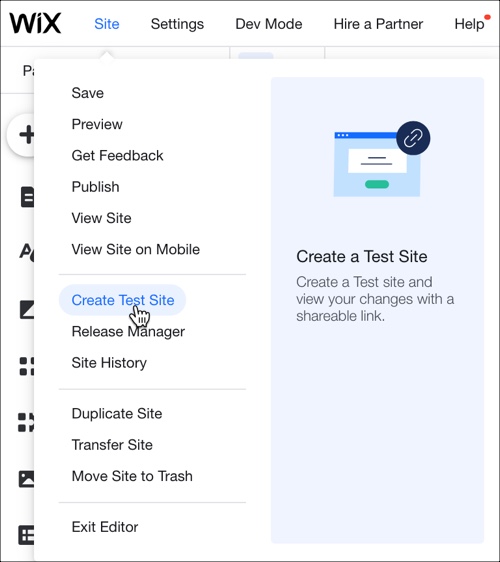Select Create Test Site option
This screenshot has width=500, height=562.
coord(123,300)
